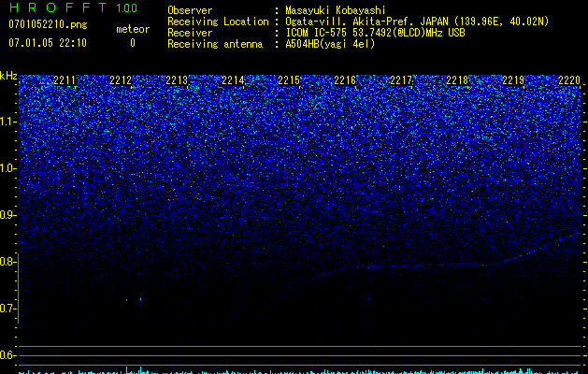Click the 'Observer' field label
Image resolution: width=588 pixels, height=374 pixels.
(190, 10)
